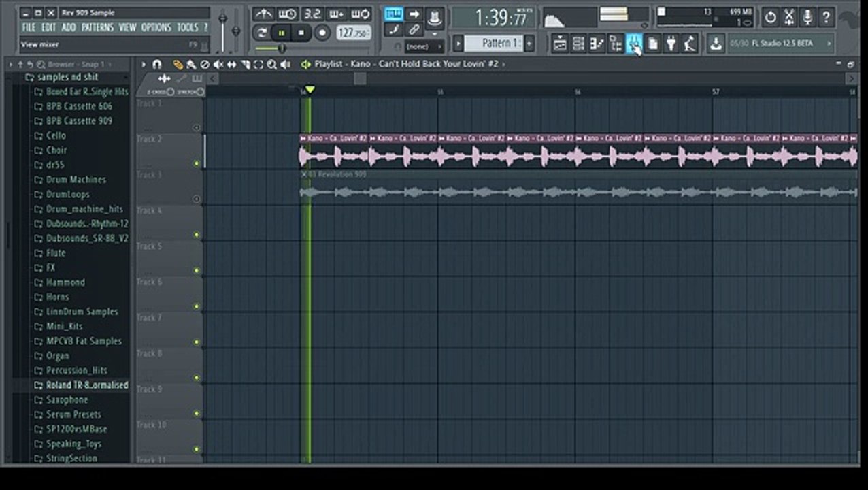Toggle typing keyboard to piano button
The width and height of the screenshot is (868, 490).
(393, 14)
